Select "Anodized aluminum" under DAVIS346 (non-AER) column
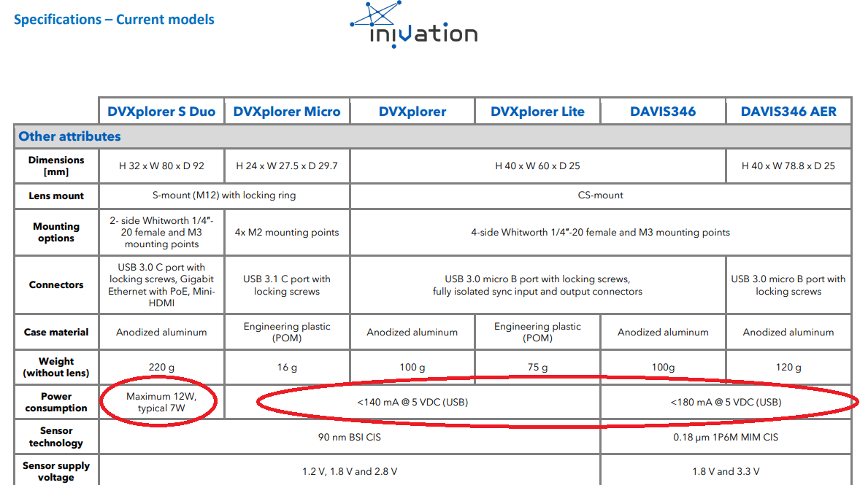The width and height of the screenshot is (868, 485). [x=663, y=332]
